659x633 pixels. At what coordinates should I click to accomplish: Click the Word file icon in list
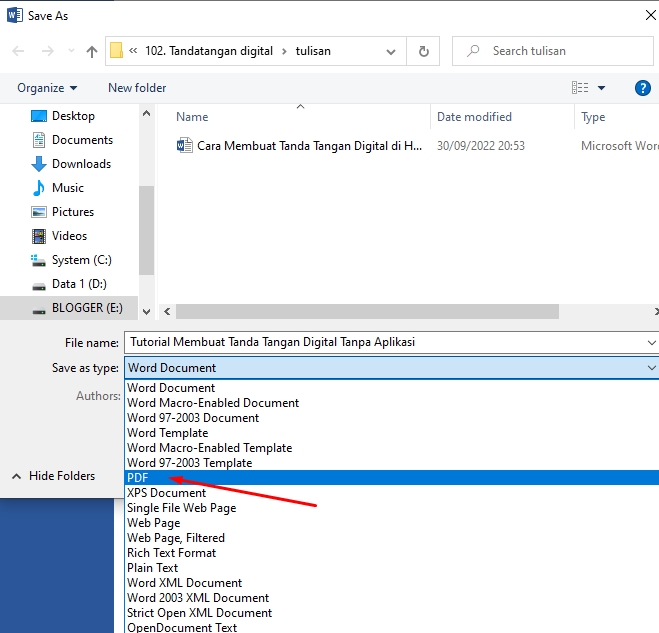[x=185, y=146]
